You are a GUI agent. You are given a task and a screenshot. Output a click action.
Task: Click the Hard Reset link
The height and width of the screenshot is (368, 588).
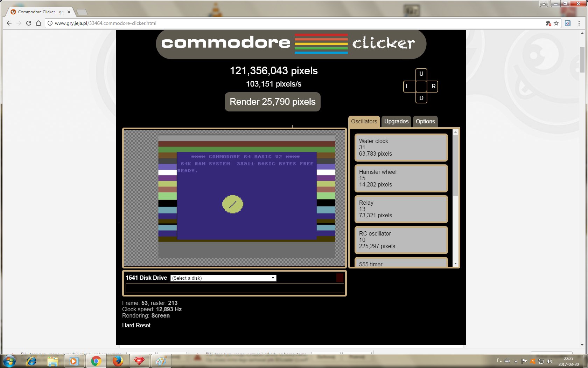pyautogui.click(x=136, y=325)
